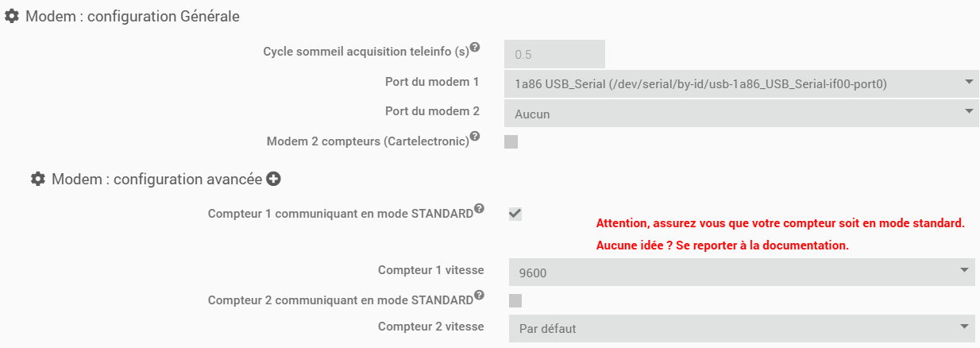Click help icon for Compteur 2 STANDARD
Viewport: 980px width, 348px height.
[479, 296]
